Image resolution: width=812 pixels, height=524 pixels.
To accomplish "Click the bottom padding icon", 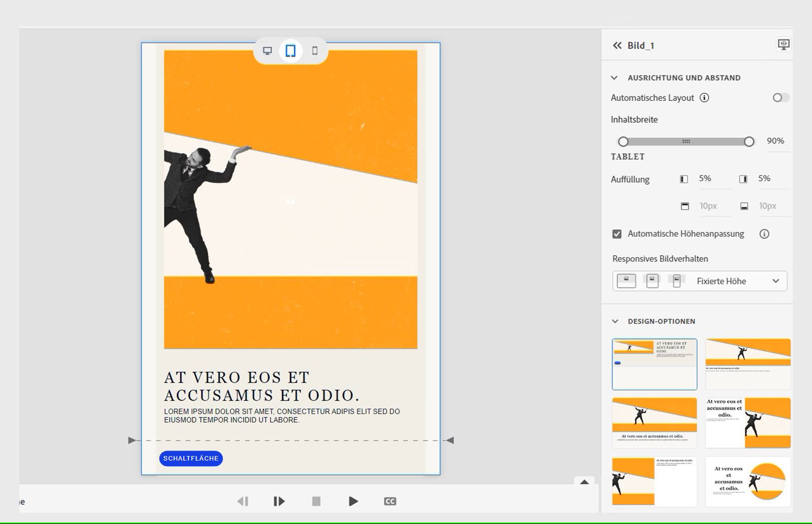I will [744, 206].
